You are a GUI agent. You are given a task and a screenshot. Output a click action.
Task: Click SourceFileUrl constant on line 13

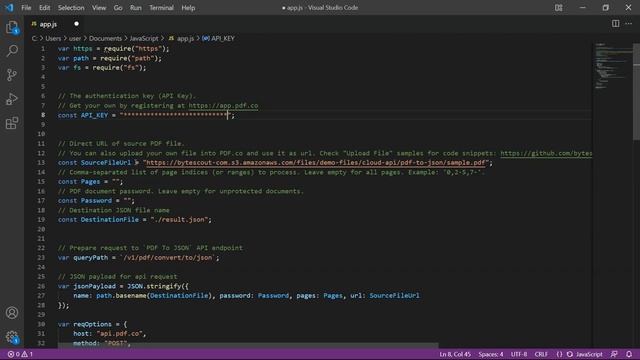coord(106,163)
